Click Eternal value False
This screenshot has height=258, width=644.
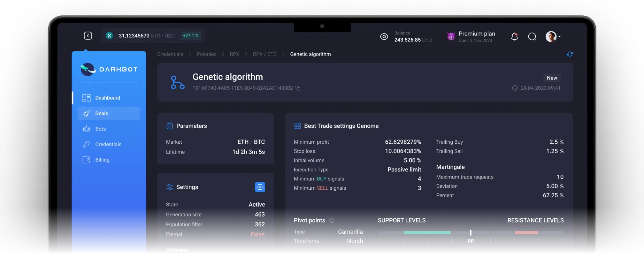[x=258, y=234]
